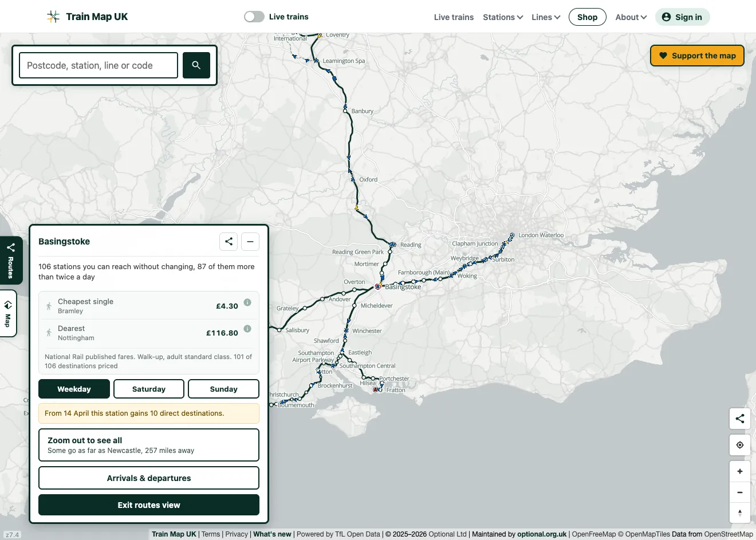756x540 pixels.
Task: Focus the postcode, station search field
Action: [x=99, y=65]
